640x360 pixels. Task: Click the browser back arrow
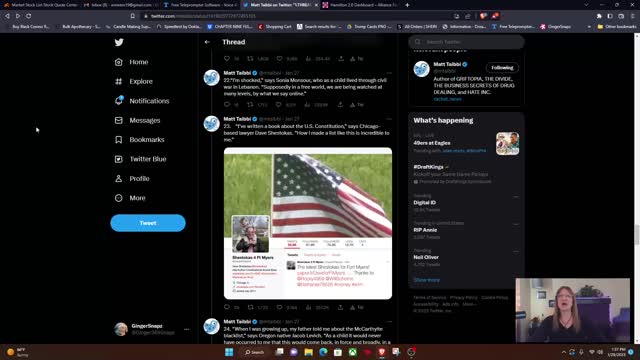7,16
